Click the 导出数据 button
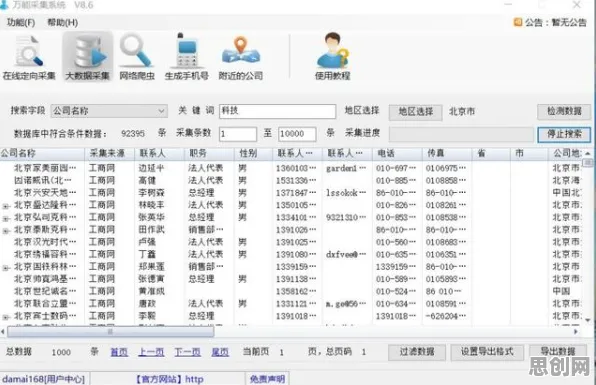 tap(558, 352)
